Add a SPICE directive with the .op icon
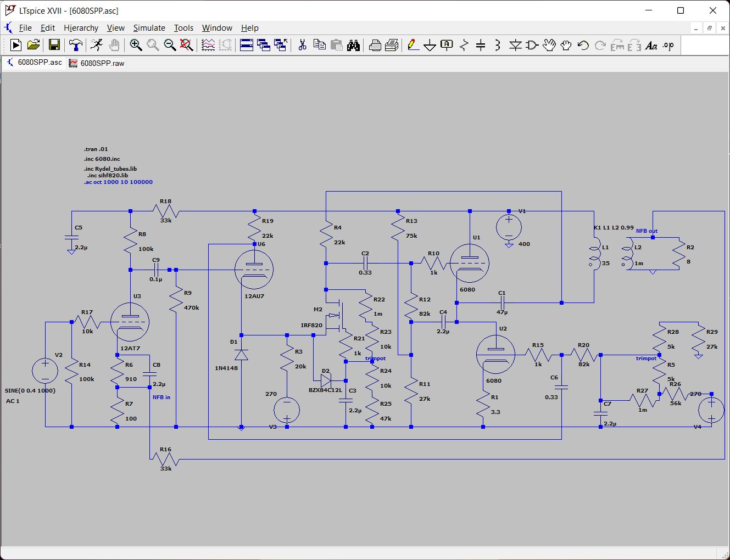 [x=668, y=45]
